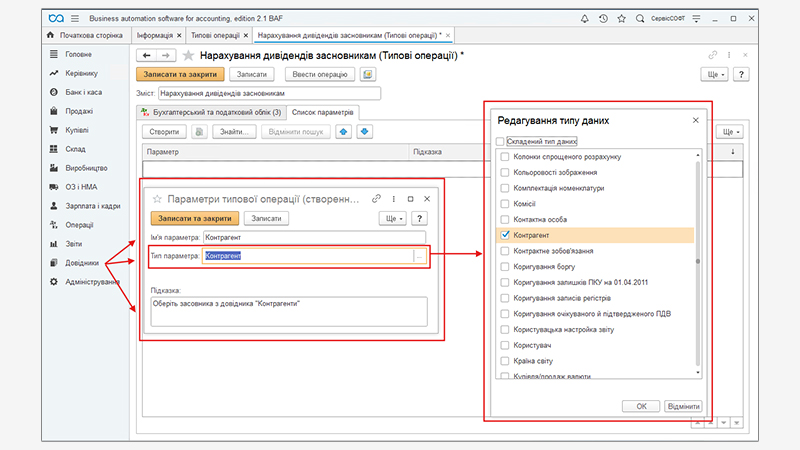Click the link icon in parameter dialog
800x450 pixels.
pos(377,199)
